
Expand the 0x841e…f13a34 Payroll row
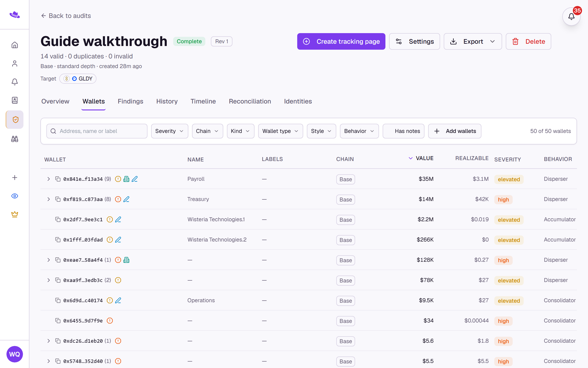tap(49, 179)
